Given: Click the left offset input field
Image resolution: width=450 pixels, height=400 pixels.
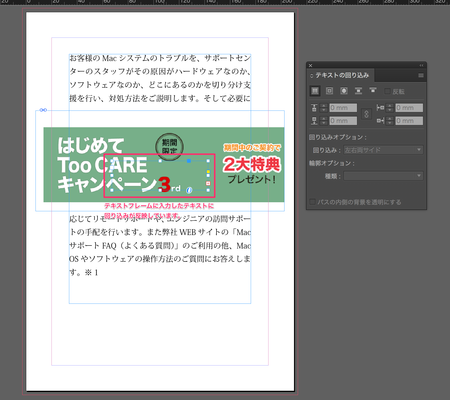Looking at the screenshot, I should 409,108.
